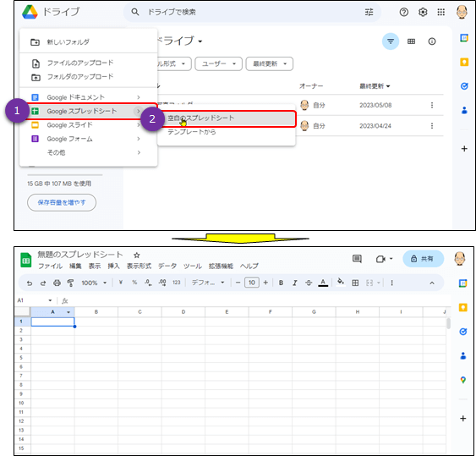This screenshot has width=476, height=456.
Task: Collapse the Sheets toolbar with chevron
Action: (x=432, y=283)
